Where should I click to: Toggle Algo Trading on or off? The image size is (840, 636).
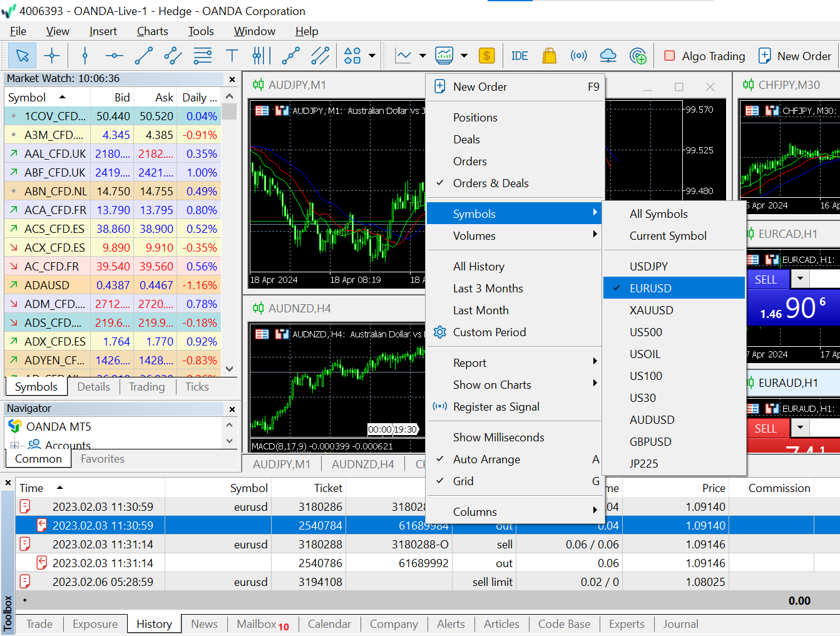pyautogui.click(x=704, y=56)
